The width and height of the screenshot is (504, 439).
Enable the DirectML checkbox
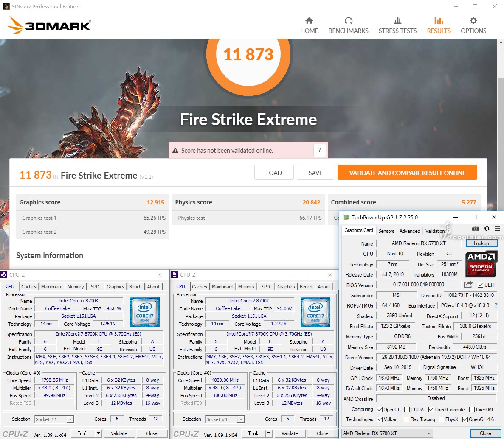point(472,409)
